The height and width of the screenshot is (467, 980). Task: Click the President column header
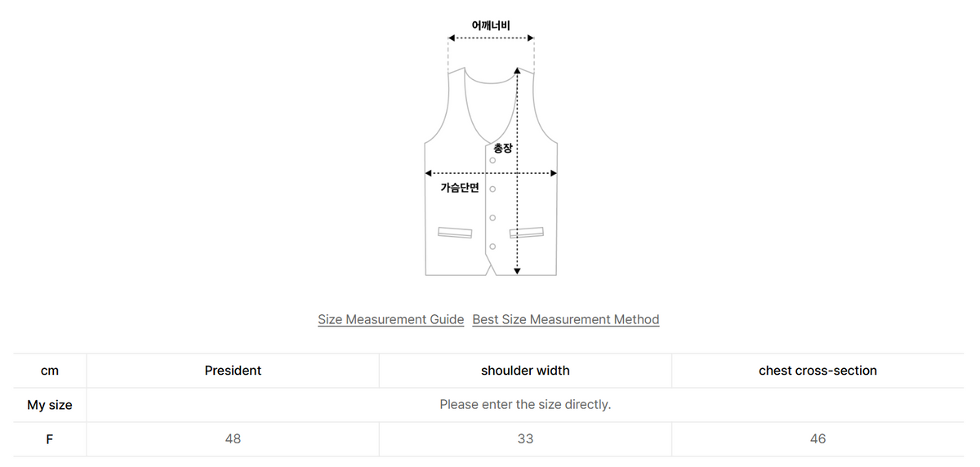point(233,370)
